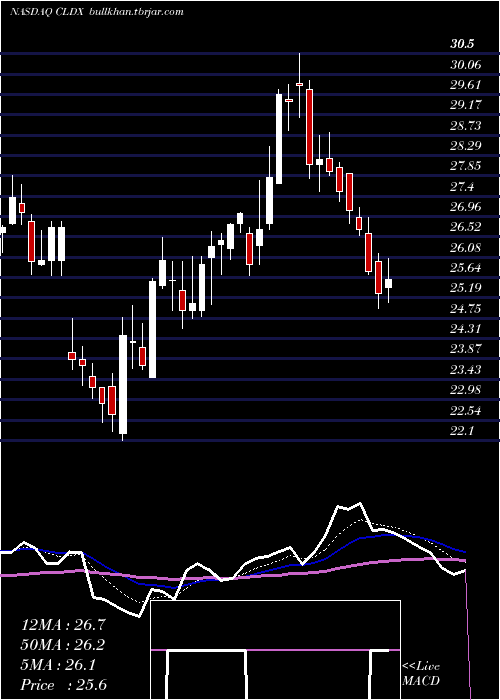This screenshot has height=700, width=500.
Task: Click the NASDAQ CLDX chart title
Action: pyautogui.click(x=46, y=12)
